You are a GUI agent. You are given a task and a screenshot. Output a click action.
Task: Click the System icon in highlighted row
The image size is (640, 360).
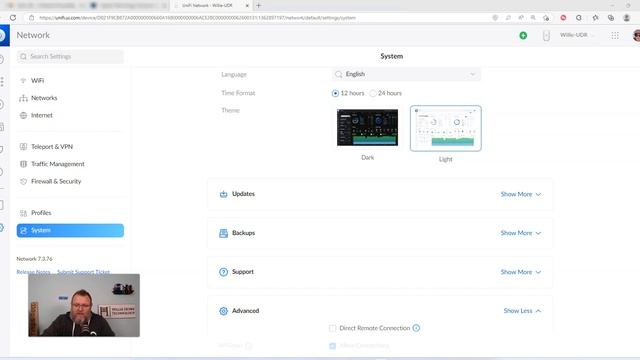pyautogui.click(x=23, y=231)
